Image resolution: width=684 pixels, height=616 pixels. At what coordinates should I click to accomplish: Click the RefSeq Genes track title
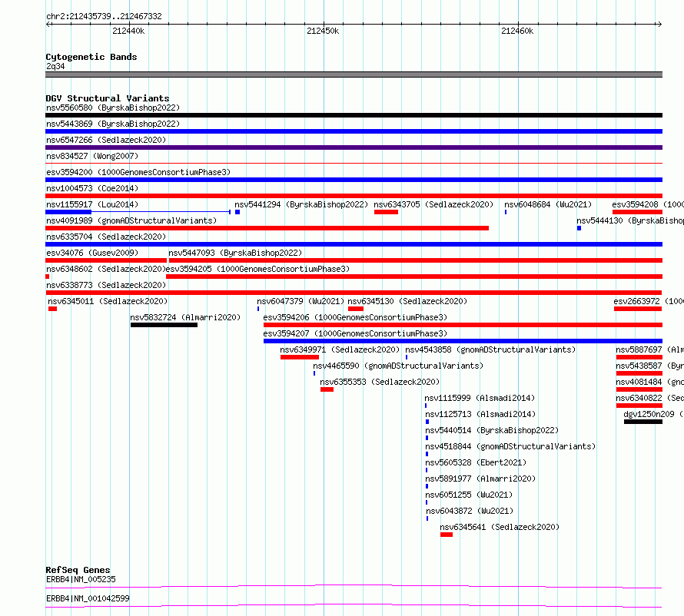tap(78, 570)
